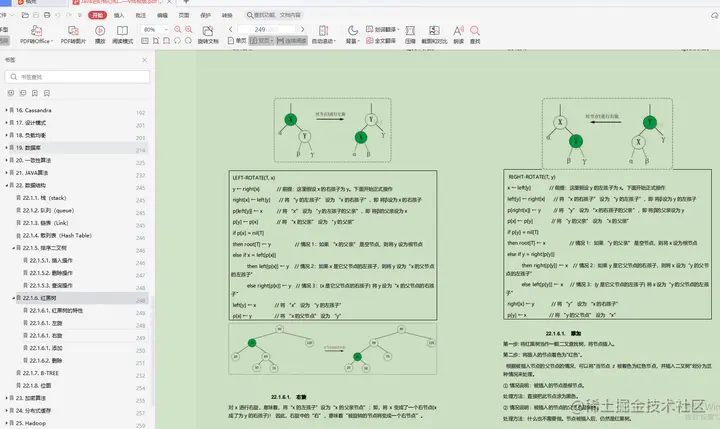Click the print icon in quick toolbar
The image size is (720, 429).
(47, 15)
